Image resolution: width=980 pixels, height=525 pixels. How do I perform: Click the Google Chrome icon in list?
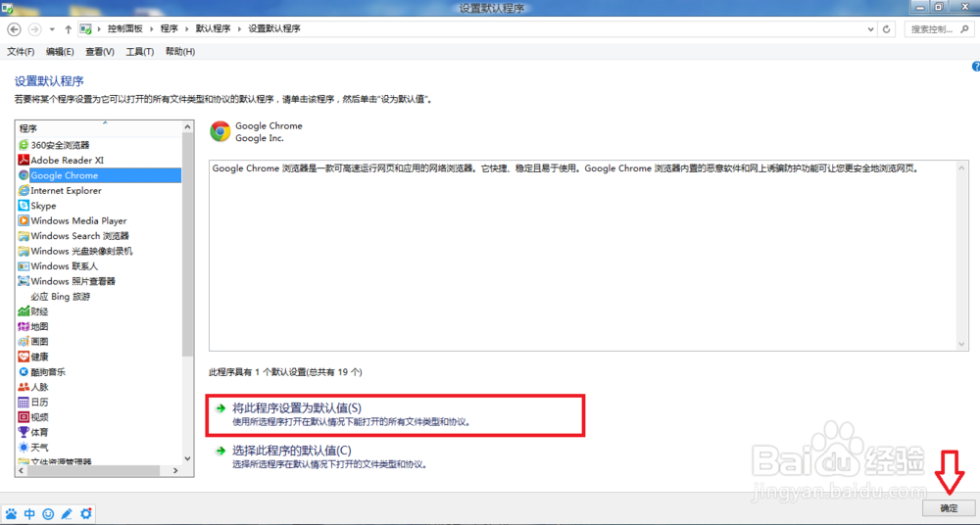pyautogui.click(x=24, y=175)
